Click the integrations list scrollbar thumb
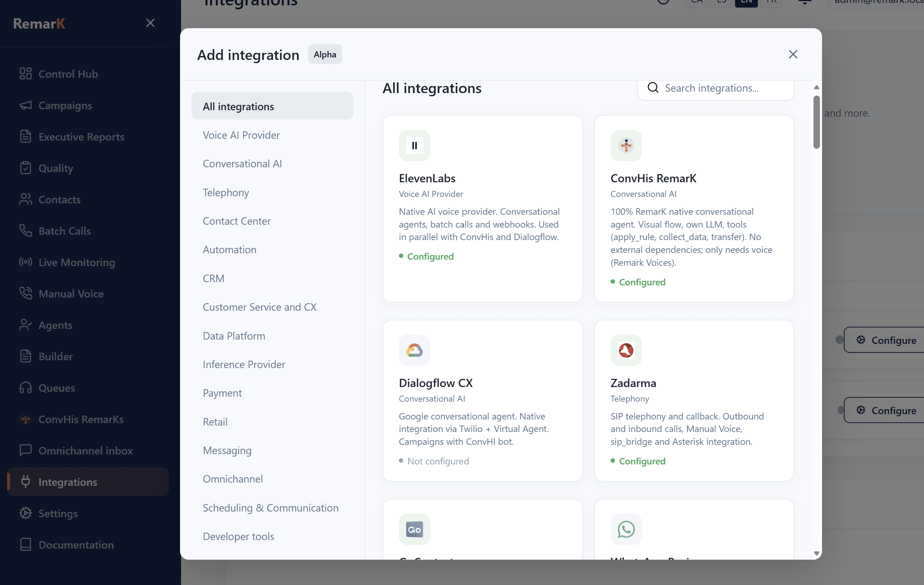 816,122
